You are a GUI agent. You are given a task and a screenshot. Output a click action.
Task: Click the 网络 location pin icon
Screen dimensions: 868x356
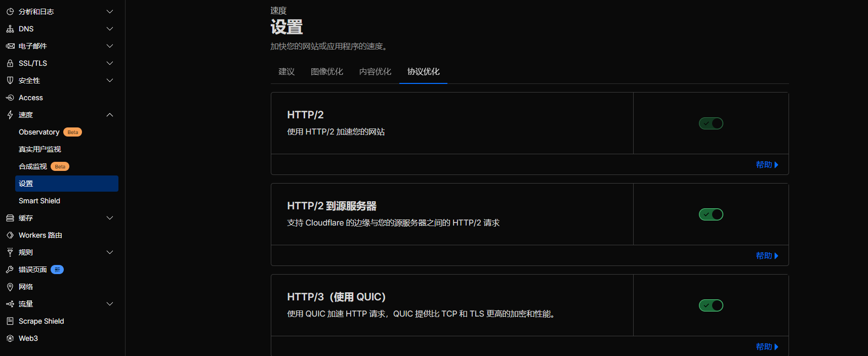coord(10,287)
